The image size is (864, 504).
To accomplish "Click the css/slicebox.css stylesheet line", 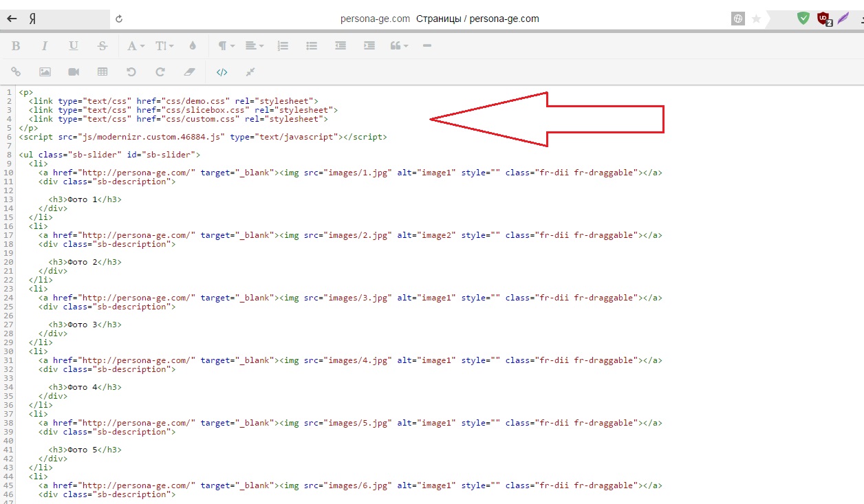I will tap(183, 110).
